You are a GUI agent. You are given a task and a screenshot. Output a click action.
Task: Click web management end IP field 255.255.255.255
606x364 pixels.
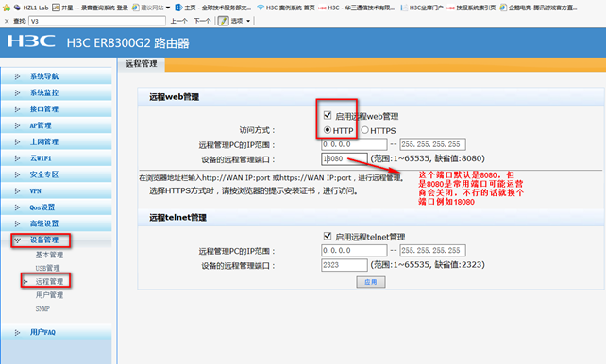pos(432,144)
